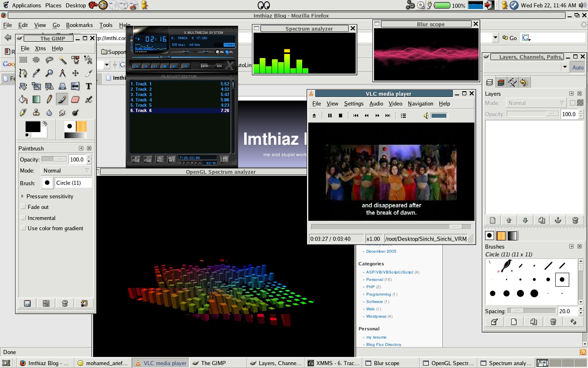The image size is (588, 368).
Task: Pick the Paths pen tool in GIMP
Action: (x=23, y=73)
